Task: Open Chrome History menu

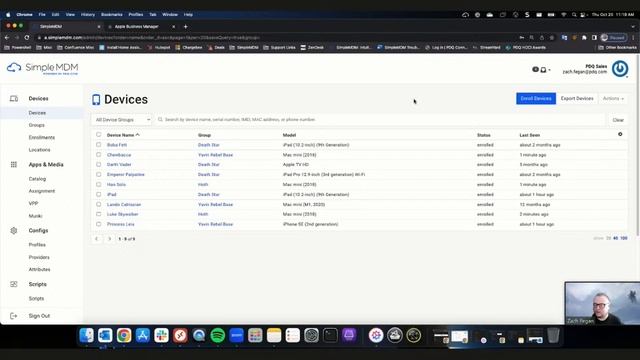Action: point(88,15)
